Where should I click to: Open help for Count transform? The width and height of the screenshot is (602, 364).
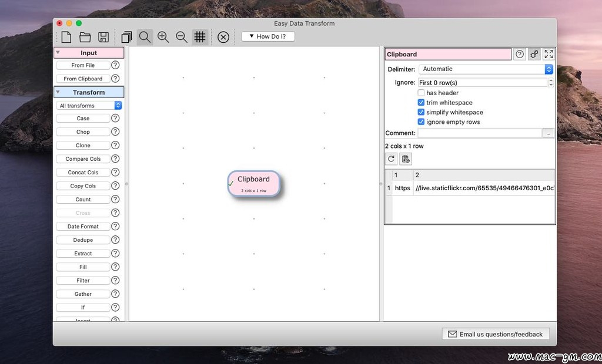pos(115,200)
